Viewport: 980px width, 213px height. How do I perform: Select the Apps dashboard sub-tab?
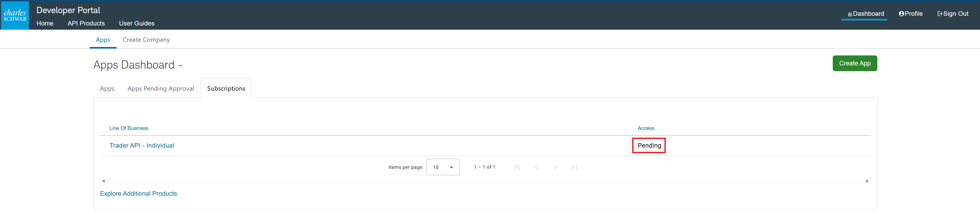[x=107, y=88]
